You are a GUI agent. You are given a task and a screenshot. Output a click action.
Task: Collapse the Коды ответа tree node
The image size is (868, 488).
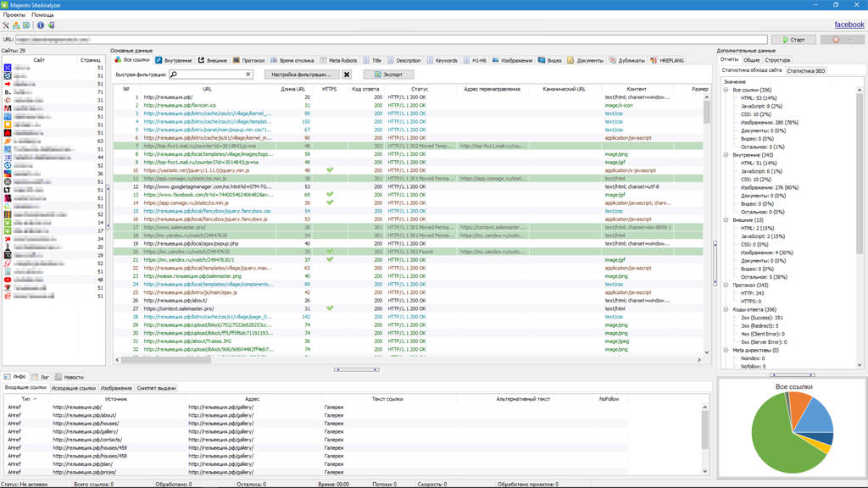[726, 309]
